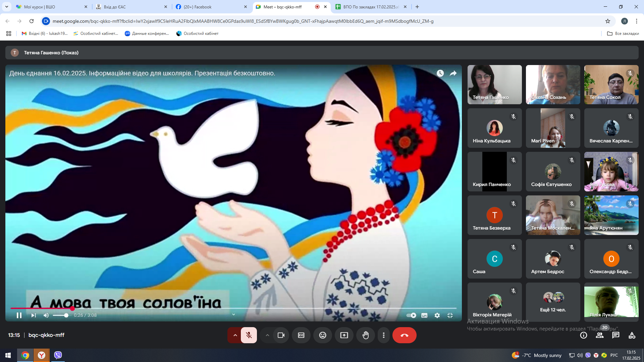Seek the red video progress bar
Screen dimensions: 644x362
click(233, 308)
